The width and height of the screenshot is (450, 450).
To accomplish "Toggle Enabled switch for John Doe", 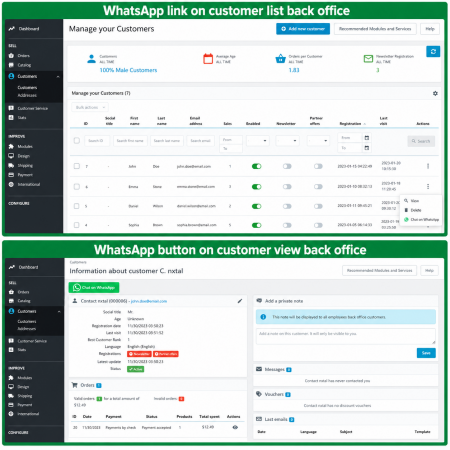I will point(256,166).
